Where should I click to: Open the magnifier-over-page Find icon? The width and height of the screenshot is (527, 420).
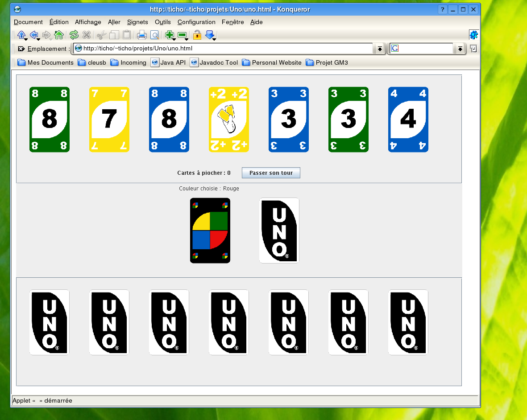(154, 35)
